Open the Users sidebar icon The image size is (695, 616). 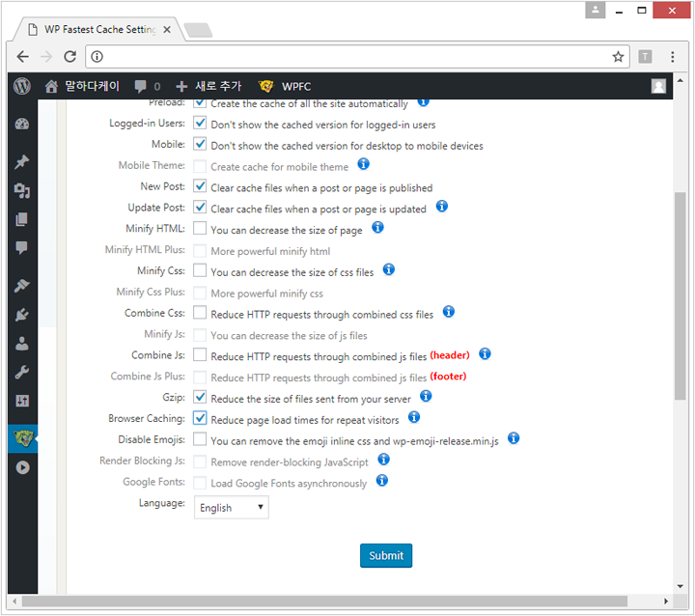(22, 344)
